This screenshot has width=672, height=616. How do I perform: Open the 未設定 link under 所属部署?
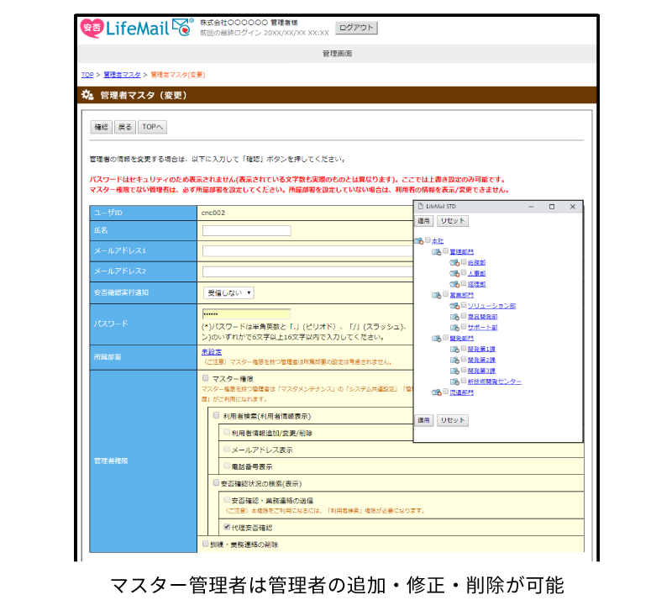(210, 350)
